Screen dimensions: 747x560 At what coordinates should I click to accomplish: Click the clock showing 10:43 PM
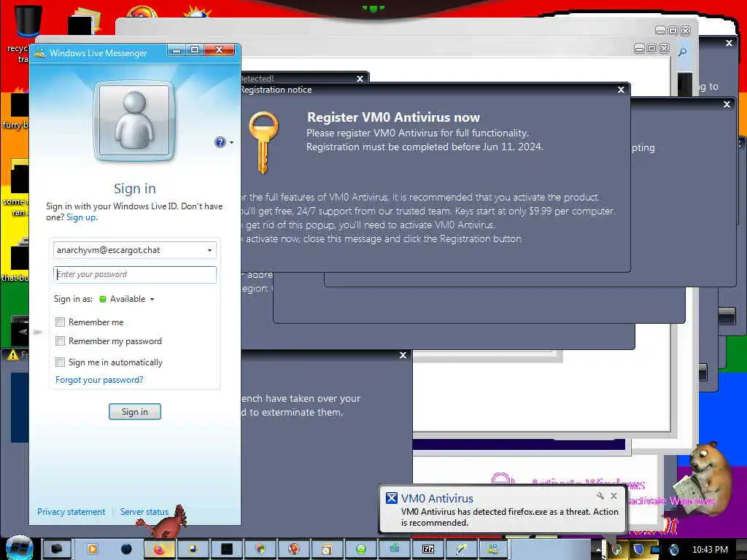(x=710, y=550)
